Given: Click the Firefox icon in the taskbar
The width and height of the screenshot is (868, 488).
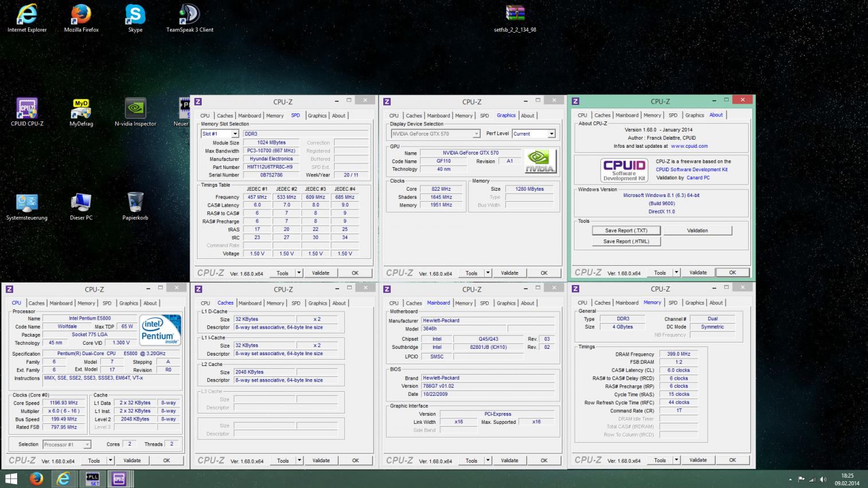Looking at the screenshot, I should (36, 479).
